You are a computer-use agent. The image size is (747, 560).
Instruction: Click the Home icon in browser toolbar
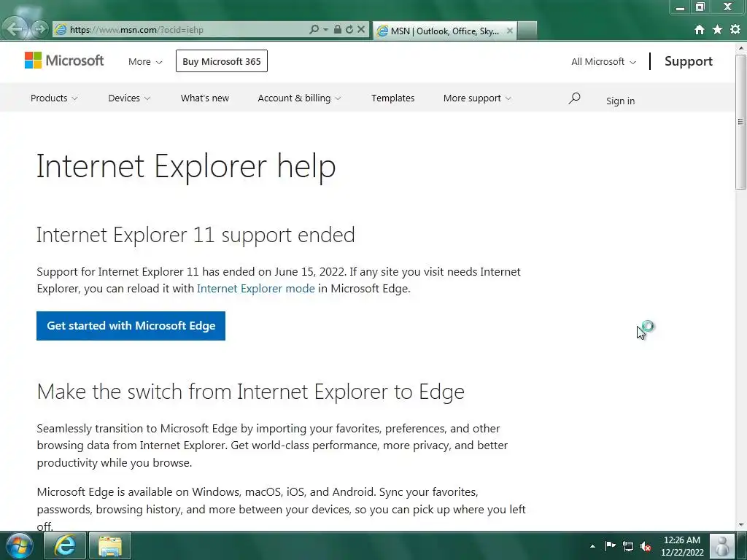(x=700, y=29)
